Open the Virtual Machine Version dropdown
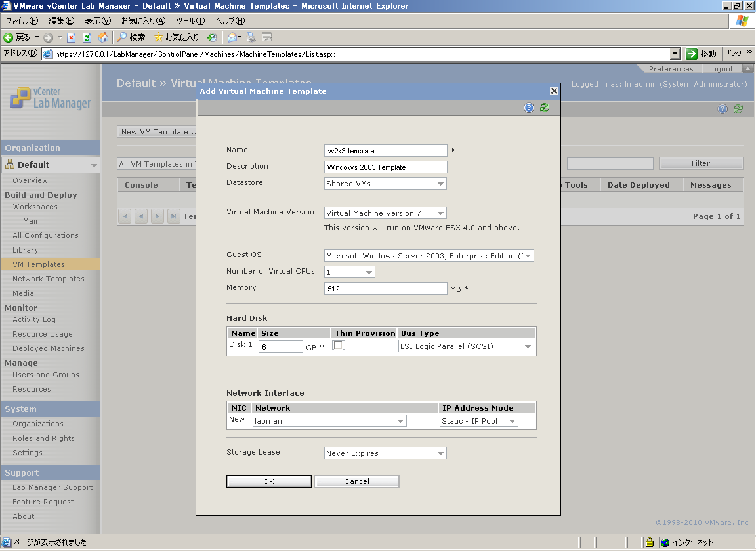756x551 pixels. [385, 213]
